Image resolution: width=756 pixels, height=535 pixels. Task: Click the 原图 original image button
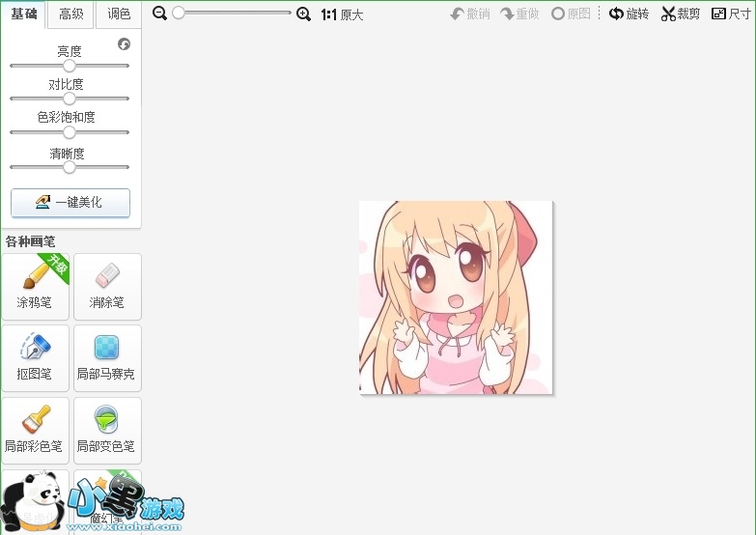[x=571, y=14]
